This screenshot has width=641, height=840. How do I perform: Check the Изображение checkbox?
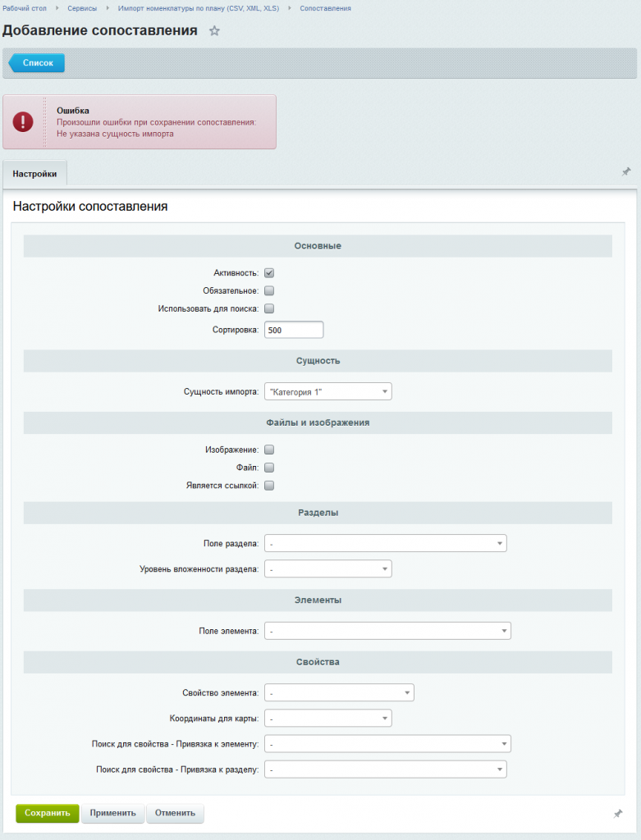tap(269, 450)
